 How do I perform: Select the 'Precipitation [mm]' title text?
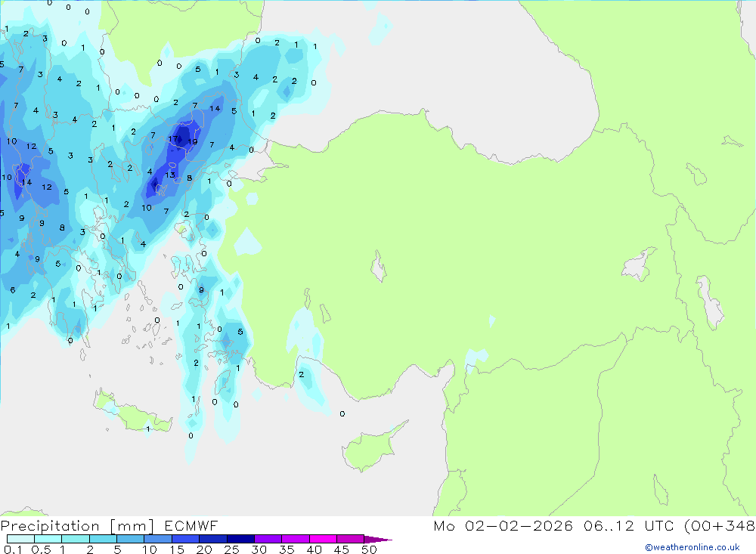coord(77,525)
